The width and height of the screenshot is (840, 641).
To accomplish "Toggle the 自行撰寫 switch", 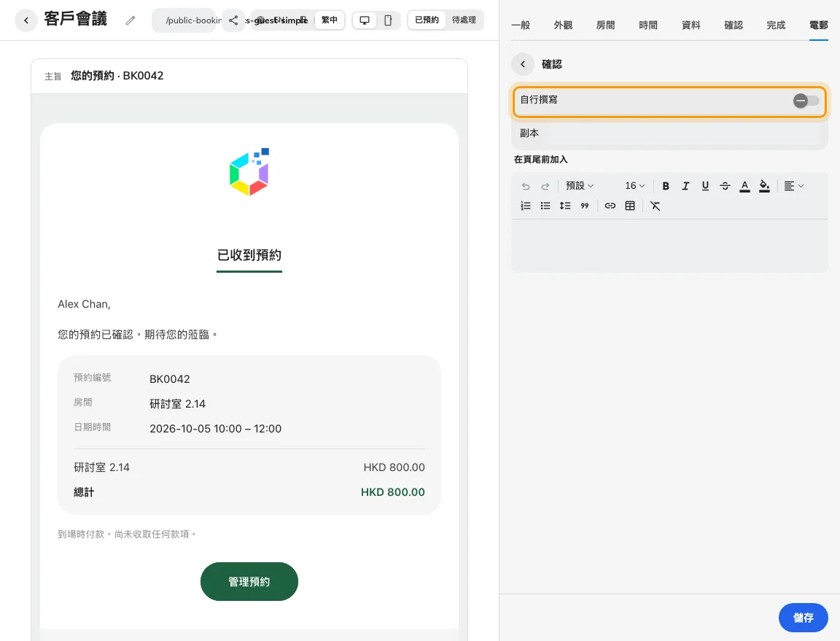I will [x=806, y=101].
